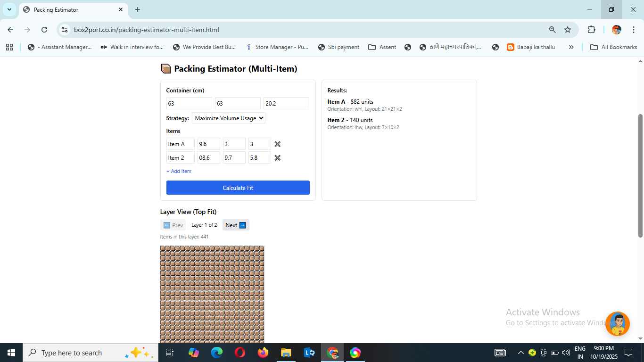
Task: Edit Item 2 name field
Action: pos(181,158)
